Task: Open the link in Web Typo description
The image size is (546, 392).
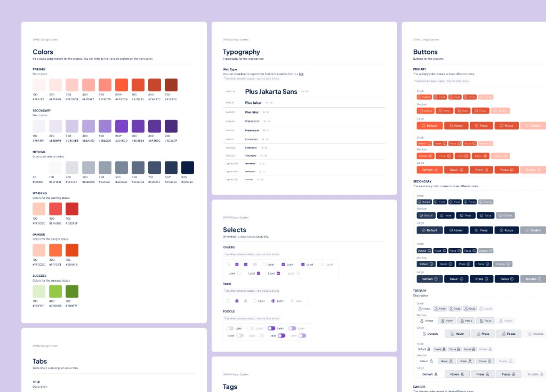Action: (301, 74)
